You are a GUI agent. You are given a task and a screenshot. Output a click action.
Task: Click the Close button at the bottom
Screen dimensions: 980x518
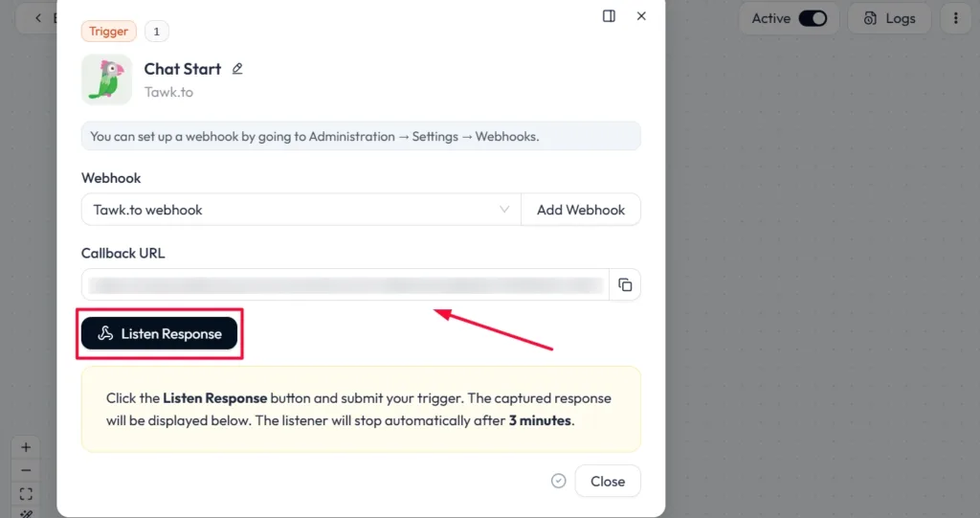608,481
